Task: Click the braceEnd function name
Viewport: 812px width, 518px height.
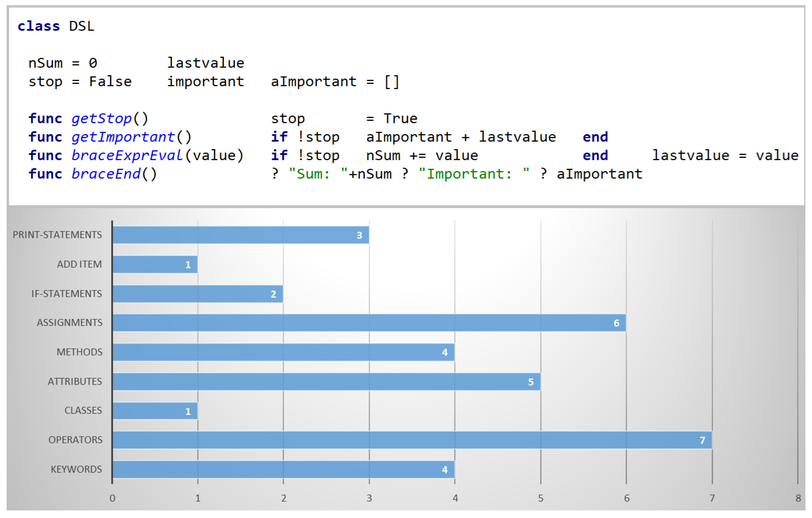Action: (106, 174)
